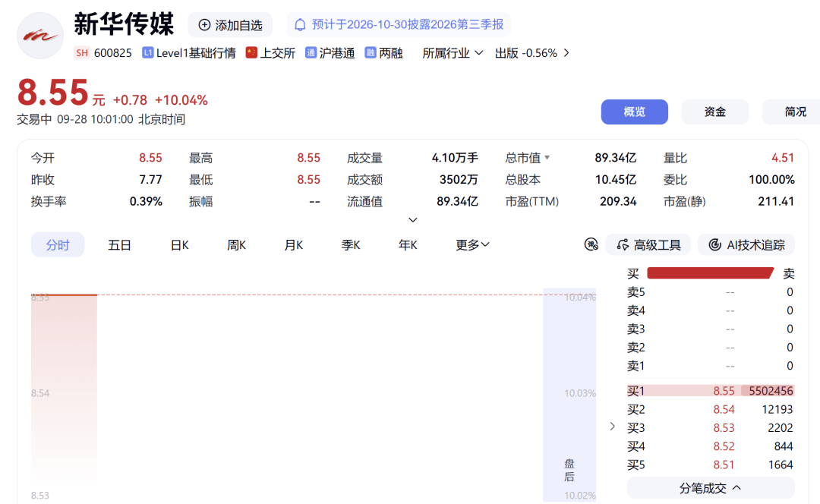
Task: Select the 年K chart tab
Action: click(408, 244)
